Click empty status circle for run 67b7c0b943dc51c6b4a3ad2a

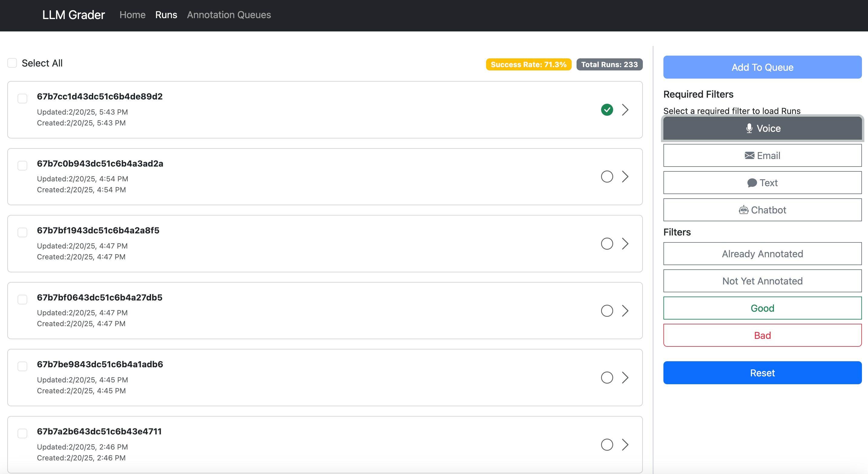(x=607, y=177)
